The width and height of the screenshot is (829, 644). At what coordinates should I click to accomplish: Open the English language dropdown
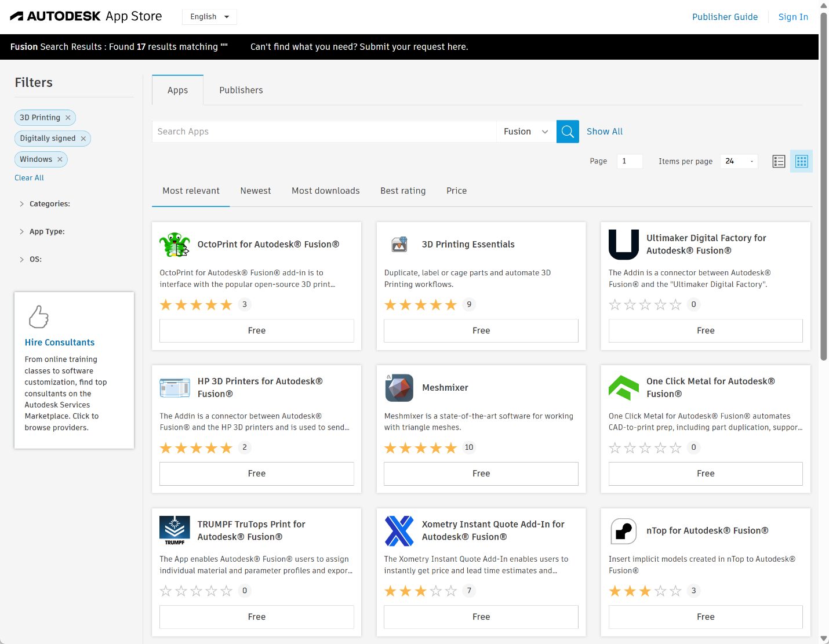[209, 17]
